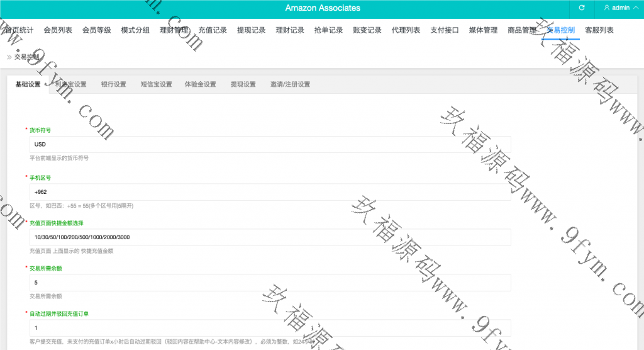Viewport: 644px width, 350px height.
Task: Click the breadcrumb double-arrow icon
Action: point(9,57)
